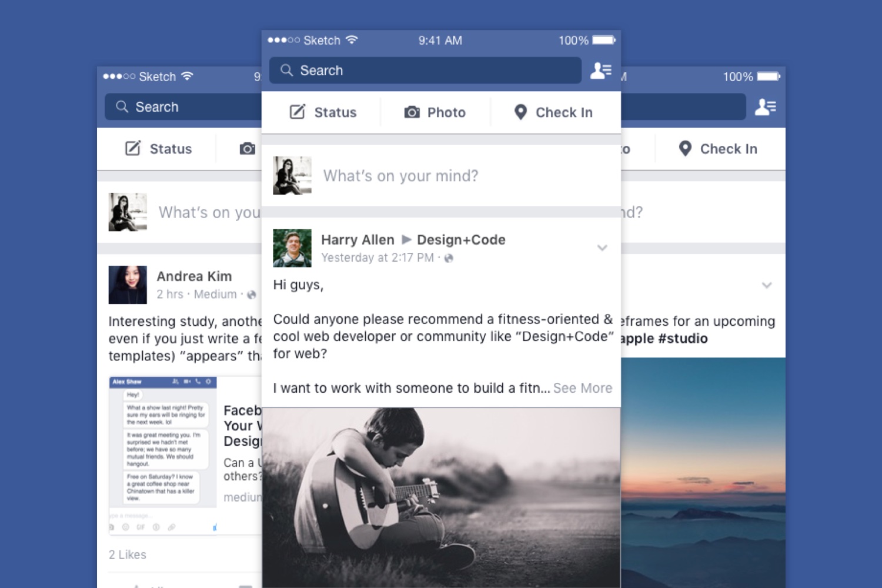
Task: Click the magnifier icon in the left phone's search bar
Action: [x=122, y=106]
